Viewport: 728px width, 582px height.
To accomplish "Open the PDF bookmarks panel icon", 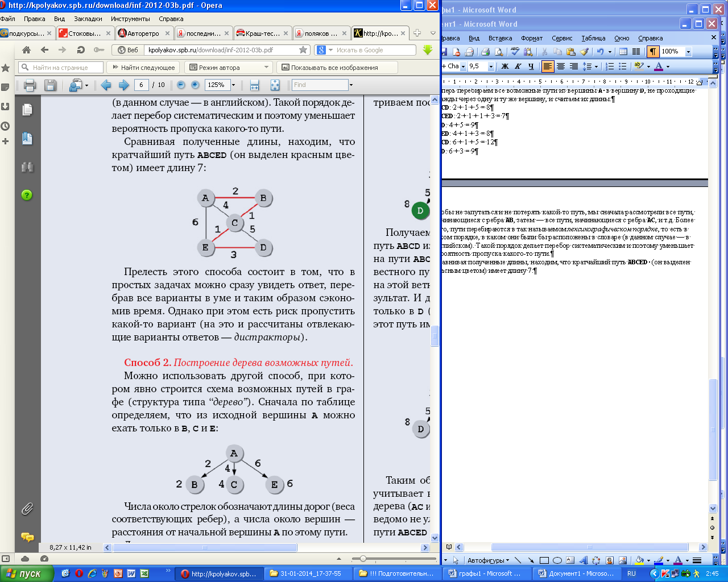I will [27, 138].
